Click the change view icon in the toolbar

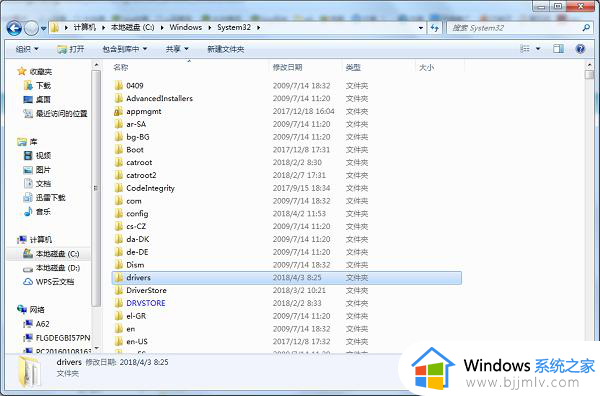[x=525, y=49]
